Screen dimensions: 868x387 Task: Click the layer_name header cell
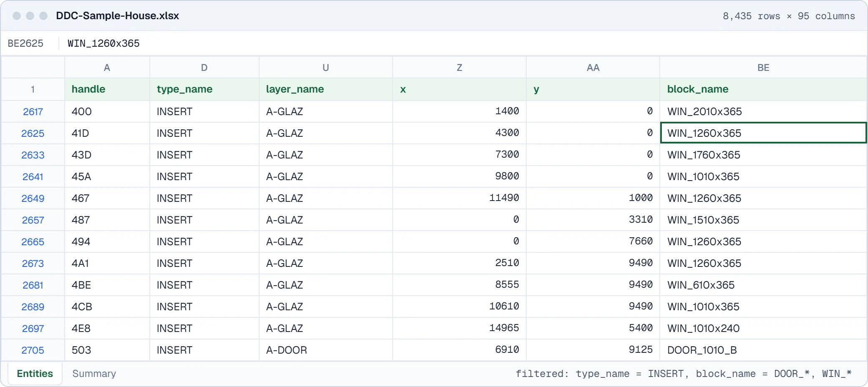(326, 89)
